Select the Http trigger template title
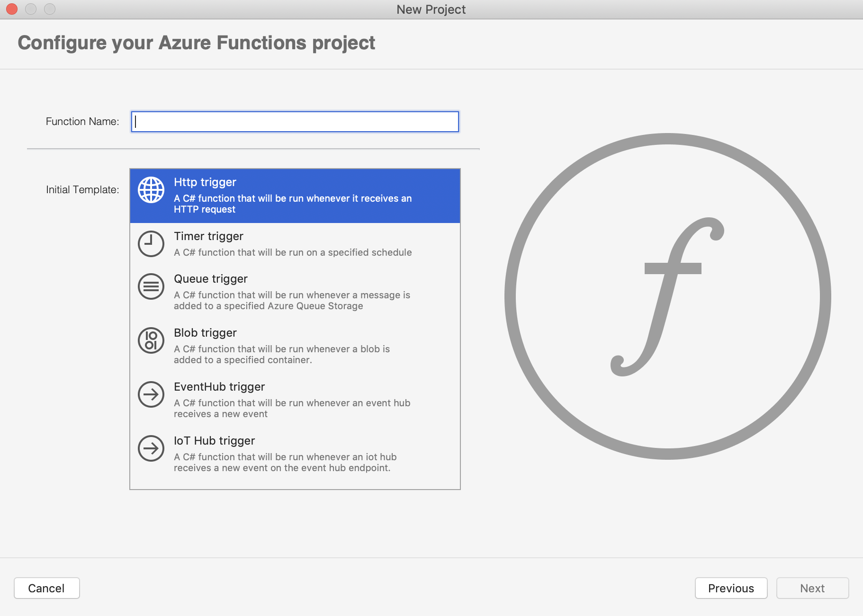This screenshot has height=616, width=863. coord(205,182)
